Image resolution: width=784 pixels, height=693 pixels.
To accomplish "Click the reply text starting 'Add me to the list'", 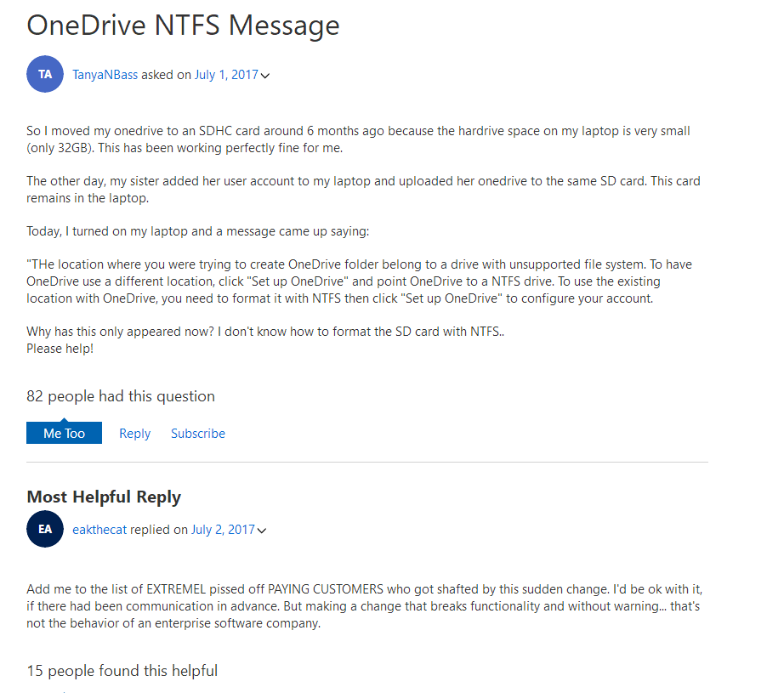I will [364, 605].
